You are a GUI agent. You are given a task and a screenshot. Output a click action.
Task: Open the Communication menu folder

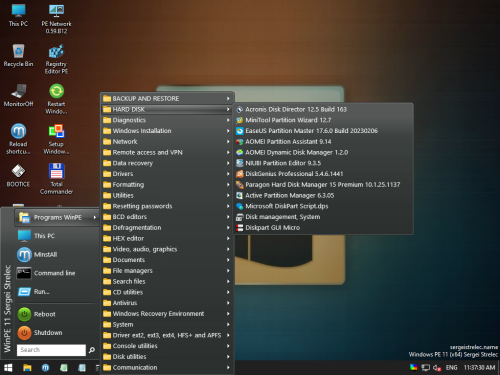click(x=167, y=367)
